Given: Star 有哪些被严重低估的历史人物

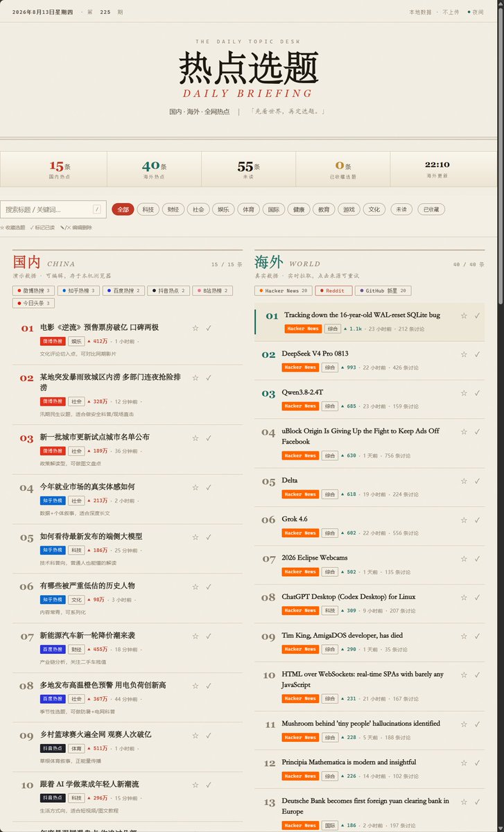Looking at the screenshot, I should pos(195,587).
